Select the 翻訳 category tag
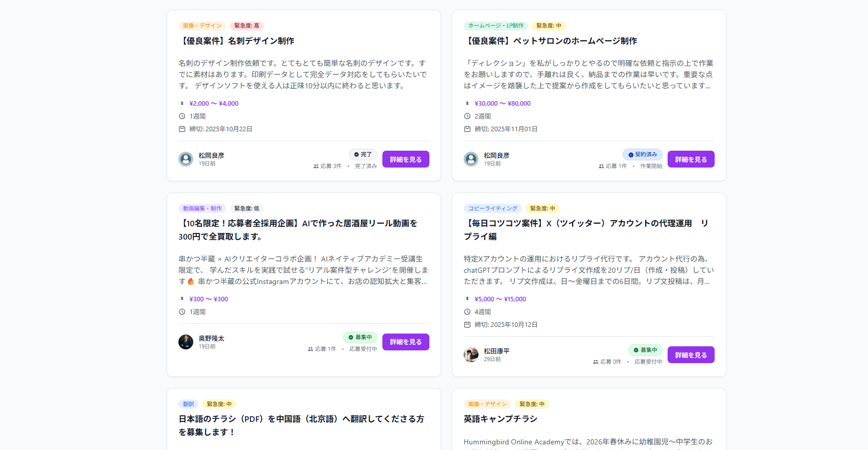This screenshot has height=450, width=868. pos(189,404)
